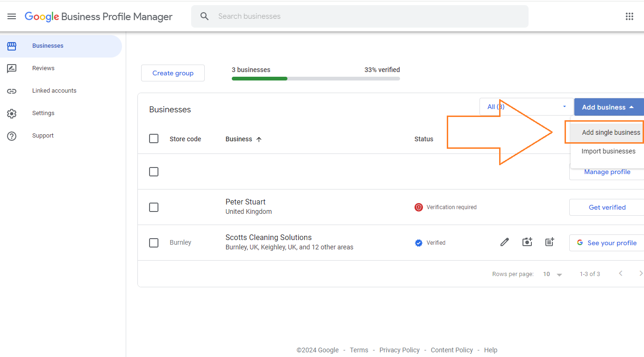This screenshot has width=644, height=357.
Task: Click the Settings gear icon
Action: coord(12,113)
